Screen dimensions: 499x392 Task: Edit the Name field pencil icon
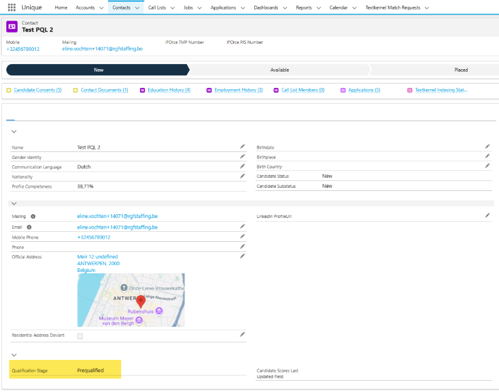(242, 147)
